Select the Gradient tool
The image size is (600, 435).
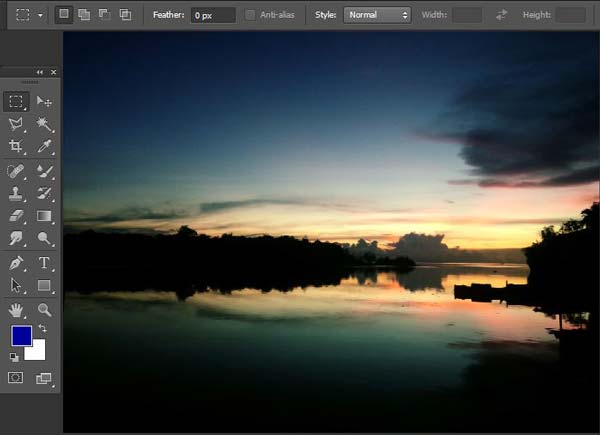point(44,216)
